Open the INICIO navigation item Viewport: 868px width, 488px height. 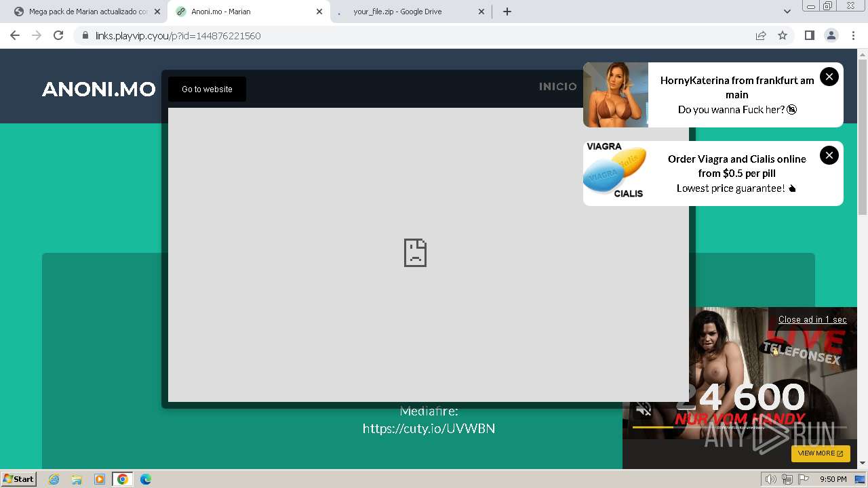pos(557,87)
